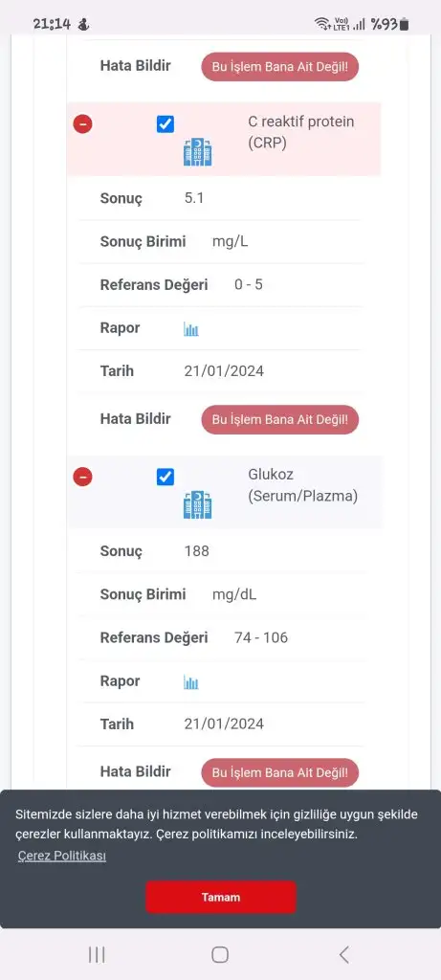Screen dimensions: 441x980
Task: Collapse the C reaktif protein (CRP) row
Action: click(x=82, y=124)
